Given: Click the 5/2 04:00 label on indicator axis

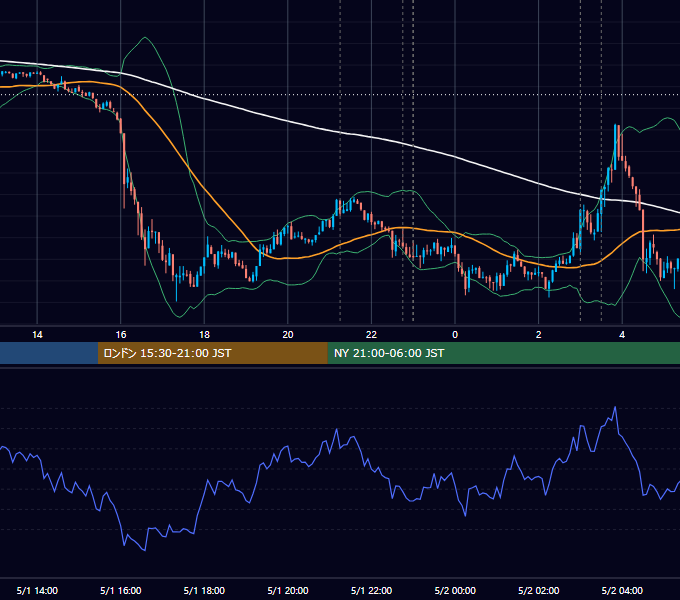Looking at the screenshot, I should [622, 590].
